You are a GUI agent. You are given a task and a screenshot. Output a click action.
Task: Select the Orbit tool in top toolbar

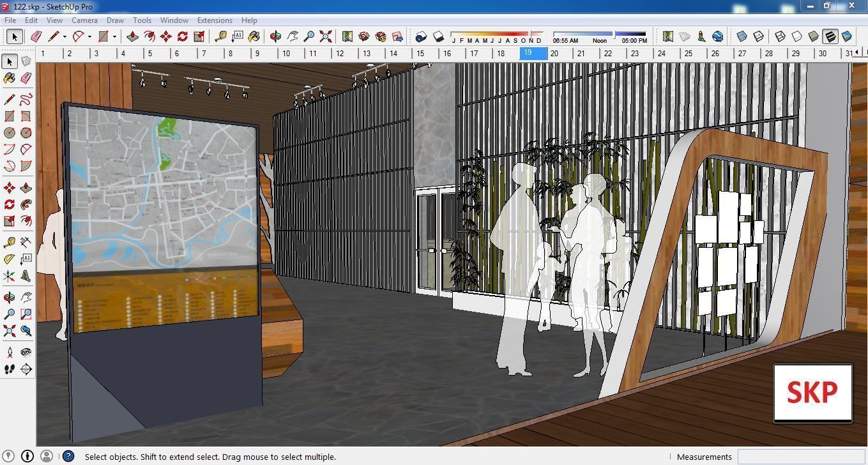276,36
